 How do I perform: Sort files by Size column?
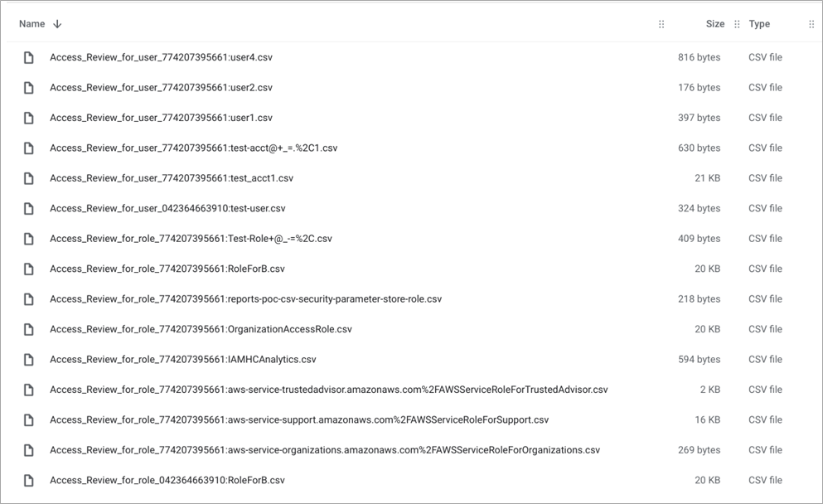(714, 24)
